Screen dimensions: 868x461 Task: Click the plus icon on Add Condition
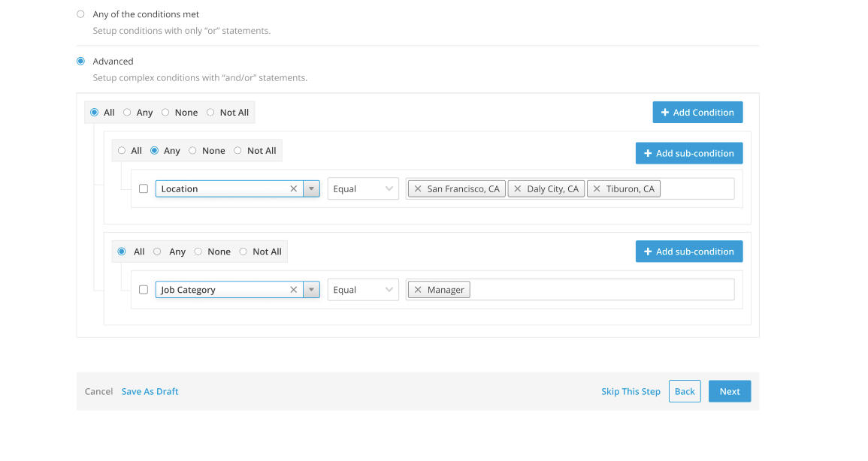coord(664,112)
